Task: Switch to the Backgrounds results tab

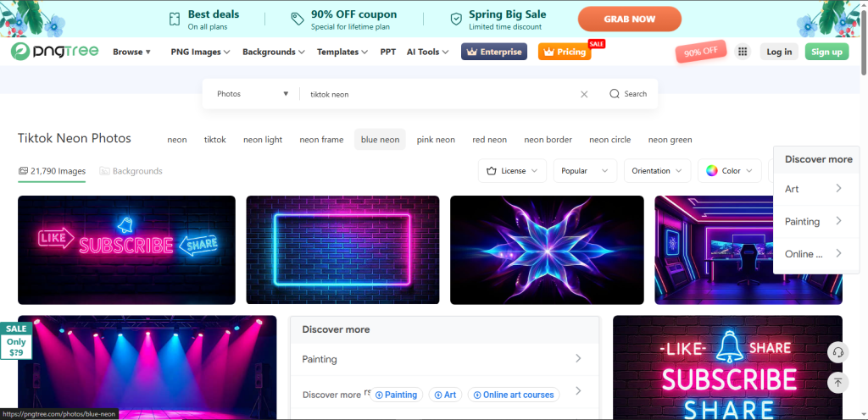Action: pos(131,171)
